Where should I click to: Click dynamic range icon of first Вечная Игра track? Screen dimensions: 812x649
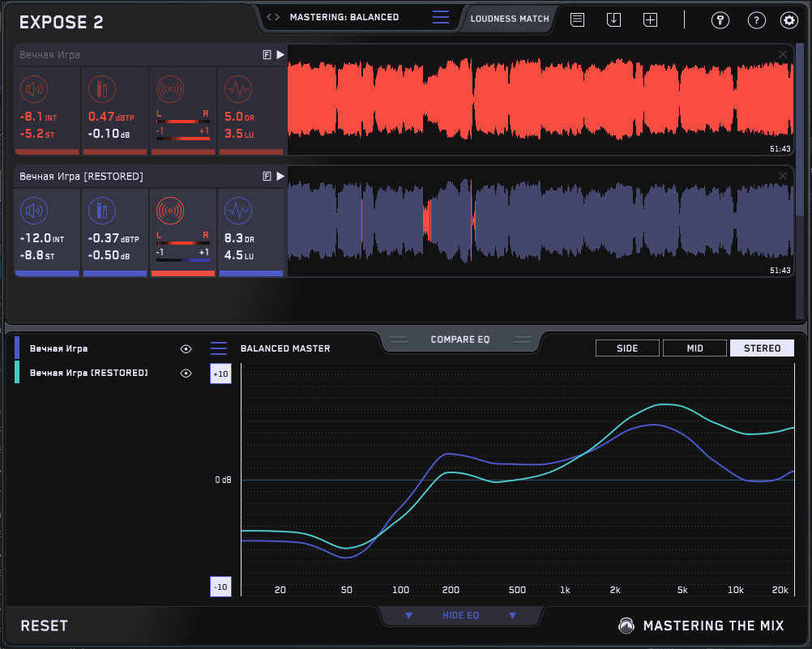coord(238,89)
